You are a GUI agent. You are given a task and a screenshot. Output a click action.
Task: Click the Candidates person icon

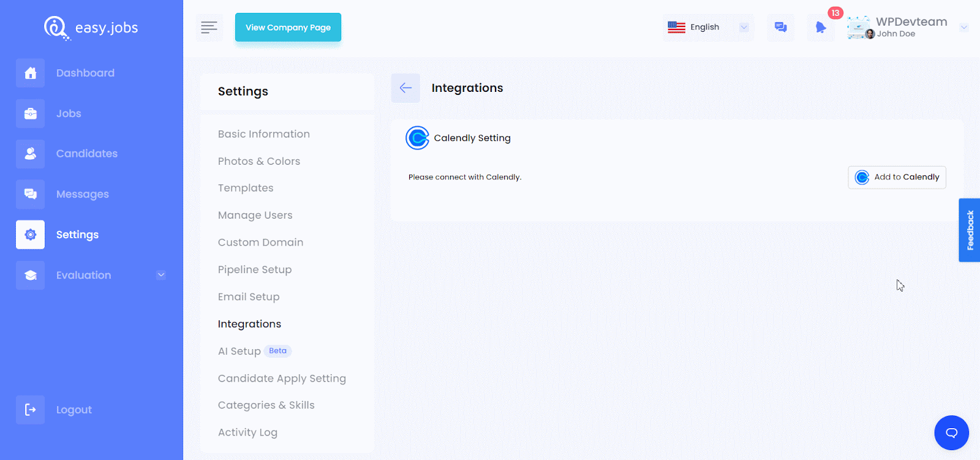(30, 154)
